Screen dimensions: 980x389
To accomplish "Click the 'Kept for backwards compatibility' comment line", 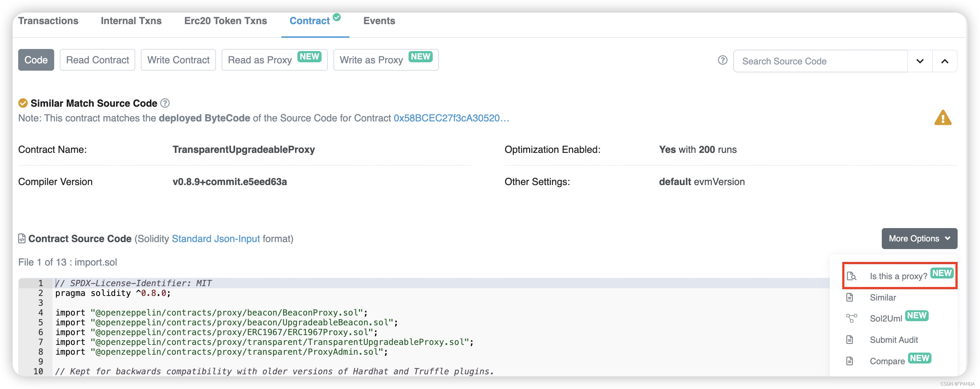I will (274, 371).
